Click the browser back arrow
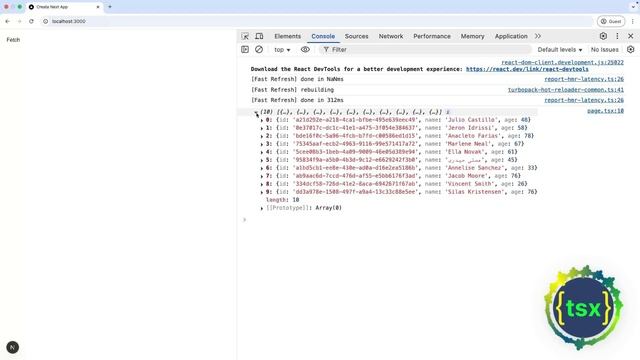 point(7,21)
